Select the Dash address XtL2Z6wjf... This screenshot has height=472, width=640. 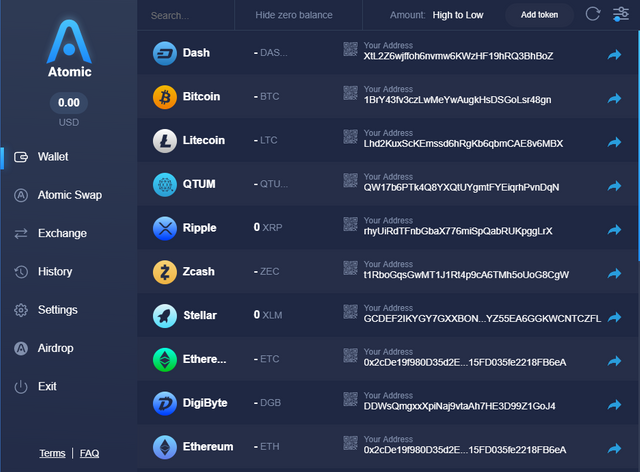tap(458, 56)
